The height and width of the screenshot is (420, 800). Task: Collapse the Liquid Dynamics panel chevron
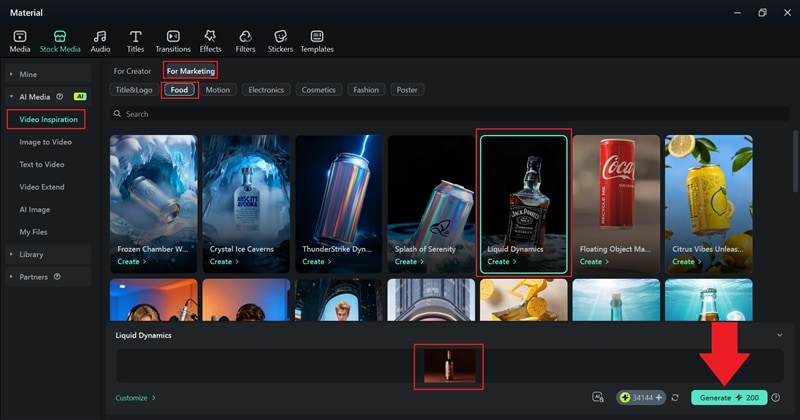(780, 335)
